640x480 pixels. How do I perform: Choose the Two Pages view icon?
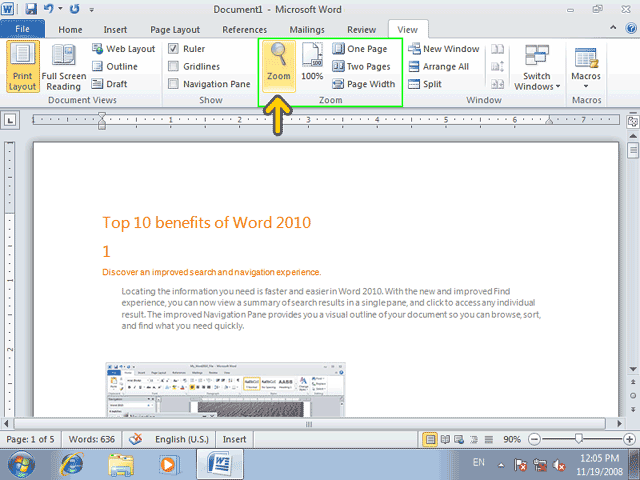(338, 66)
